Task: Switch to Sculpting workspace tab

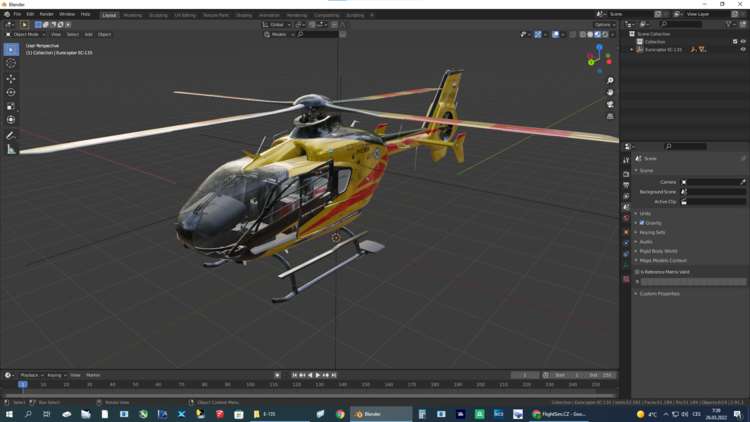Action: (158, 15)
